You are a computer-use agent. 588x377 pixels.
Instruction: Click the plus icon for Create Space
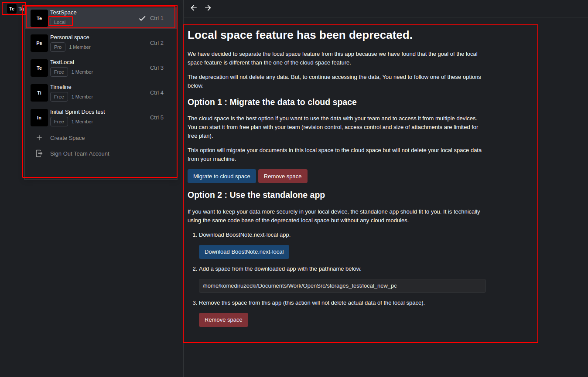click(x=39, y=138)
